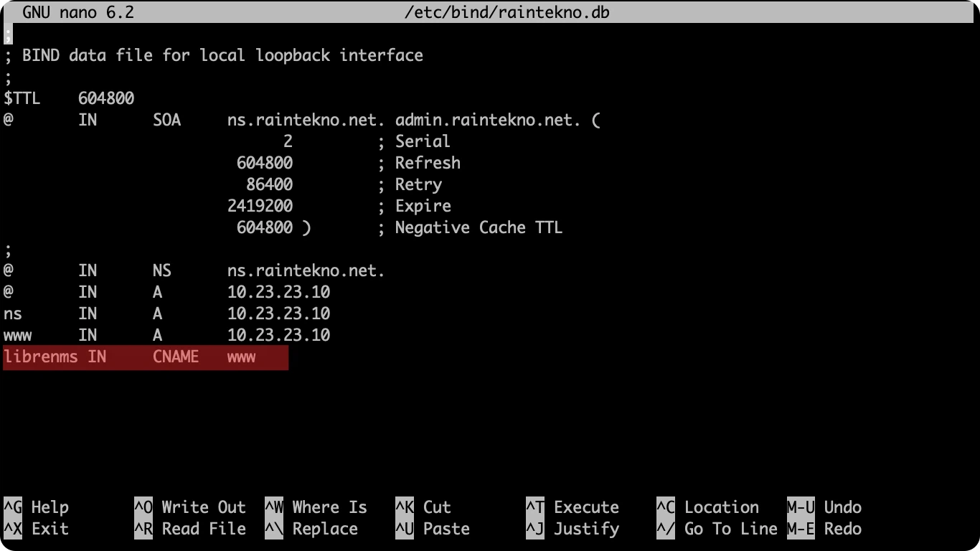
Task: Open the ^/ Go To Line shortcut
Action: pyautogui.click(x=717, y=529)
